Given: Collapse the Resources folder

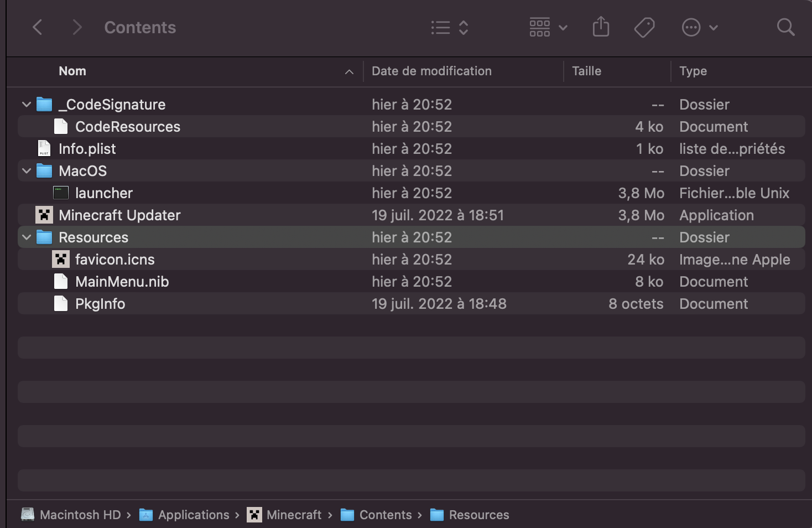Looking at the screenshot, I should pos(26,237).
